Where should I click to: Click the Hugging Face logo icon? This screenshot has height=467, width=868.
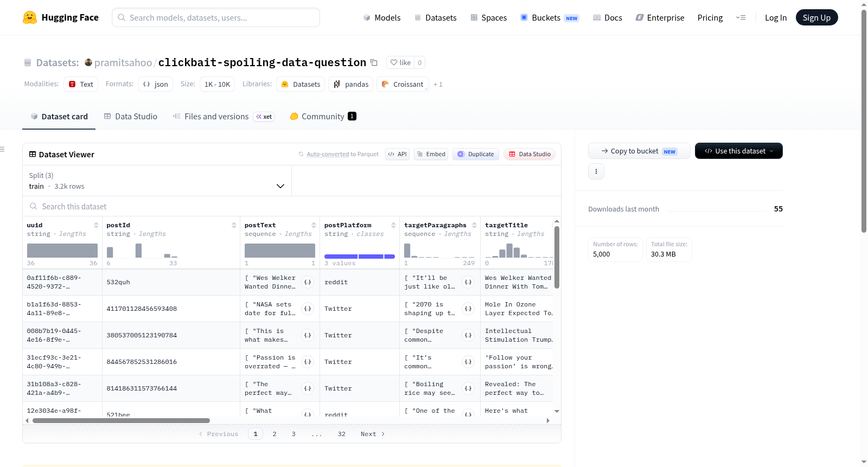tap(30, 17)
